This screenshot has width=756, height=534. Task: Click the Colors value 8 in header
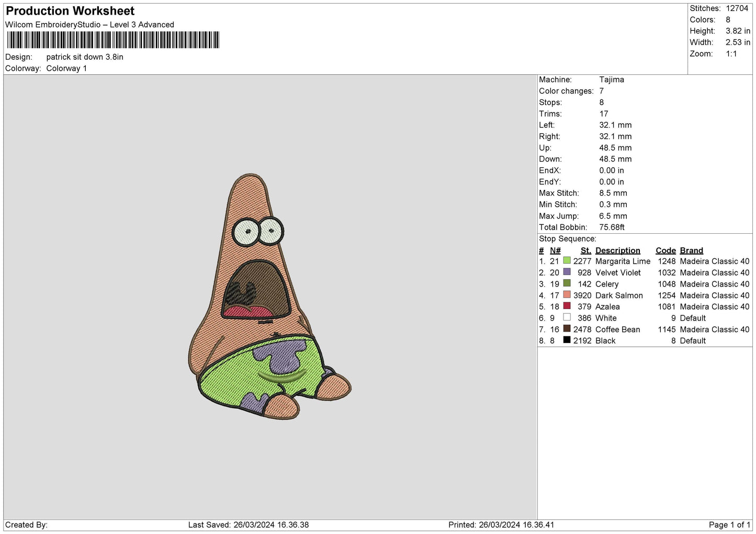pyautogui.click(x=728, y=20)
